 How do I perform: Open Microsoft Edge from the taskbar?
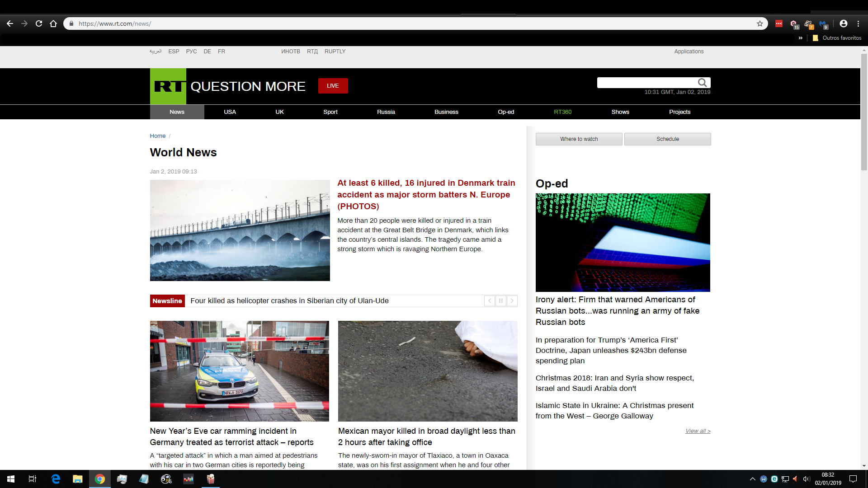tap(56, 479)
